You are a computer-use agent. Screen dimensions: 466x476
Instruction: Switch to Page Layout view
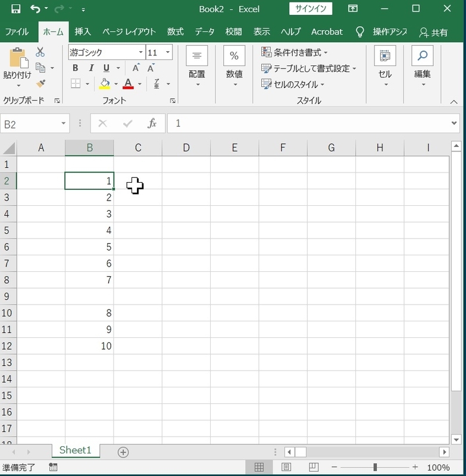286,467
